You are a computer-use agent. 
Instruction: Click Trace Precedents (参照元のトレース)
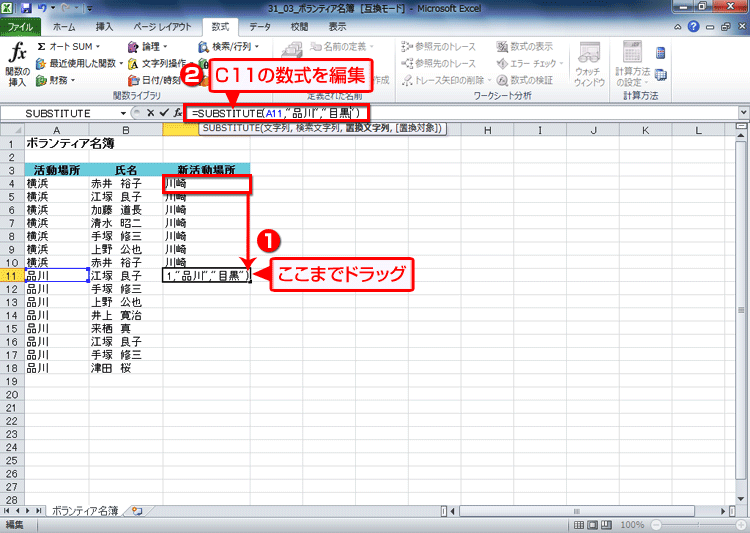(439, 46)
